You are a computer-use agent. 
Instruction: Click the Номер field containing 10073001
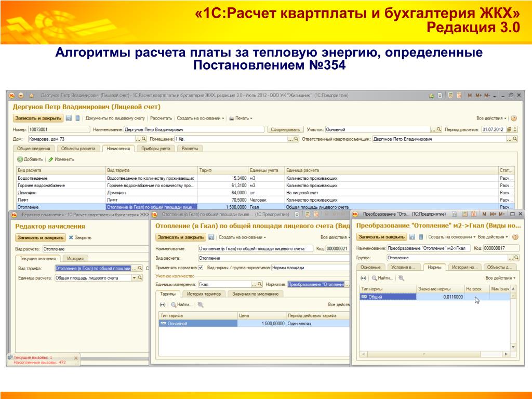coord(59,129)
